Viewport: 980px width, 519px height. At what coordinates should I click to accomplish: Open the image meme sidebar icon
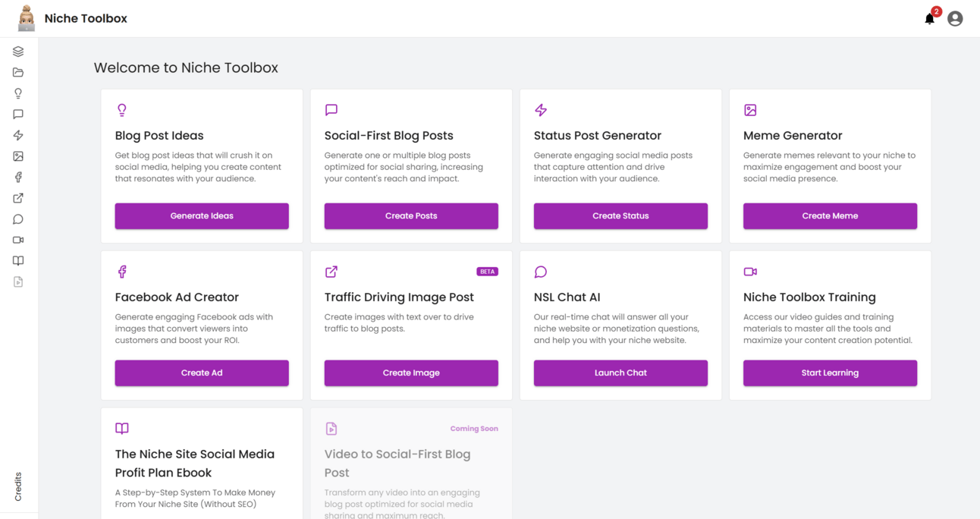18,156
